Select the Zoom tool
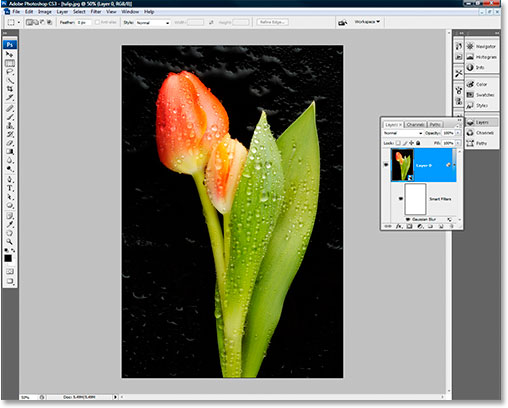Image resolution: width=508 pixels, height=408 pixels. [10, 242]
